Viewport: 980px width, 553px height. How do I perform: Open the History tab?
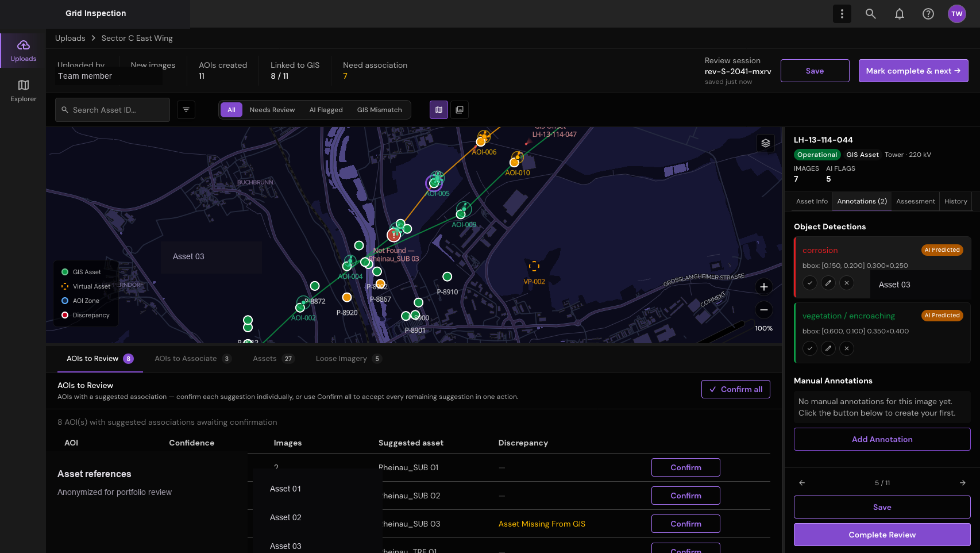pos(956,201)
